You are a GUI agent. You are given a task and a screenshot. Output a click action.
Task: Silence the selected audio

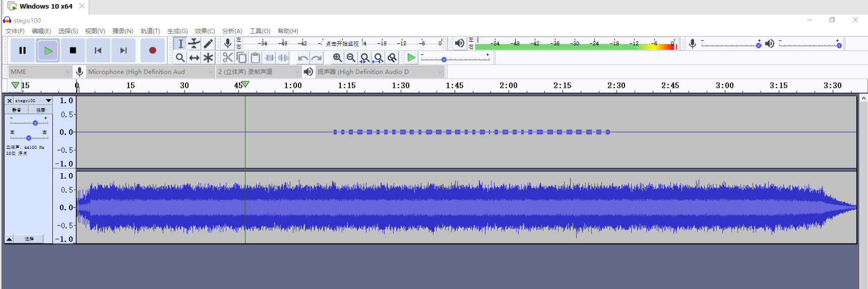(x=283, y=57)
